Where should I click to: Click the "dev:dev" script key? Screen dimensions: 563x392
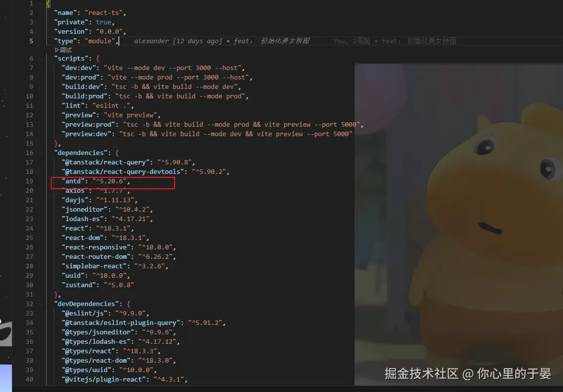tap(79, 68)
